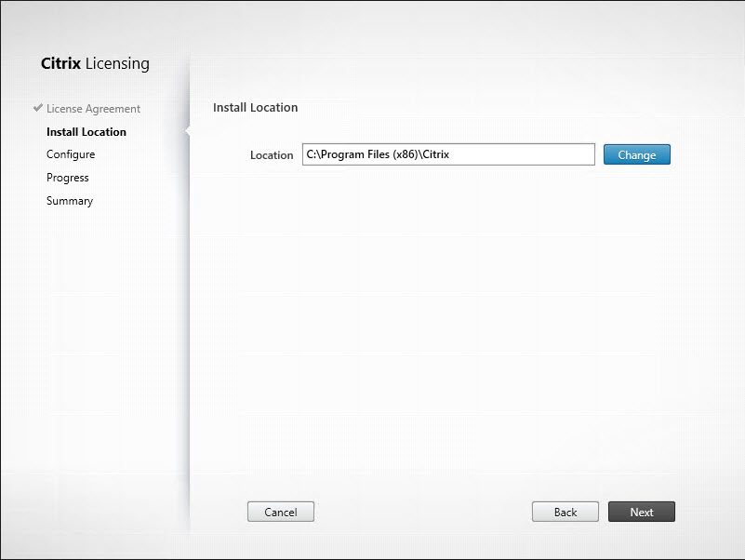Select Progress step in sidebar
Image resolution: width=745 pixels, height=560 pixels.
(68, 178)
